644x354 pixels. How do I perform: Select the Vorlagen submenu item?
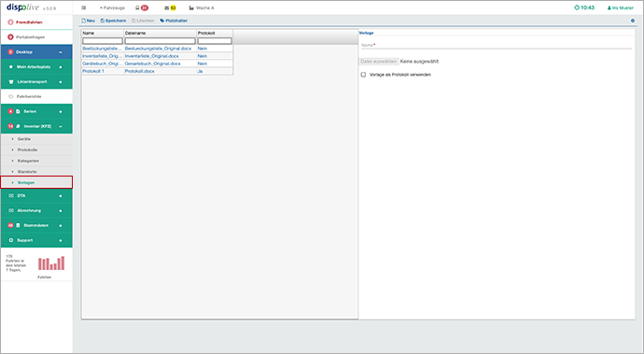point(36,182)
